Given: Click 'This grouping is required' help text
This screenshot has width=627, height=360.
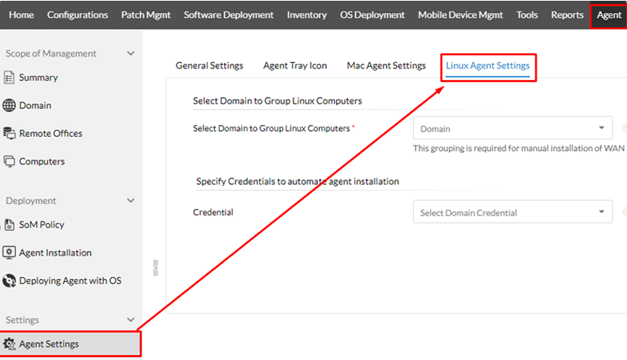Looking at the screenshot, I should [x=519, y=148].
